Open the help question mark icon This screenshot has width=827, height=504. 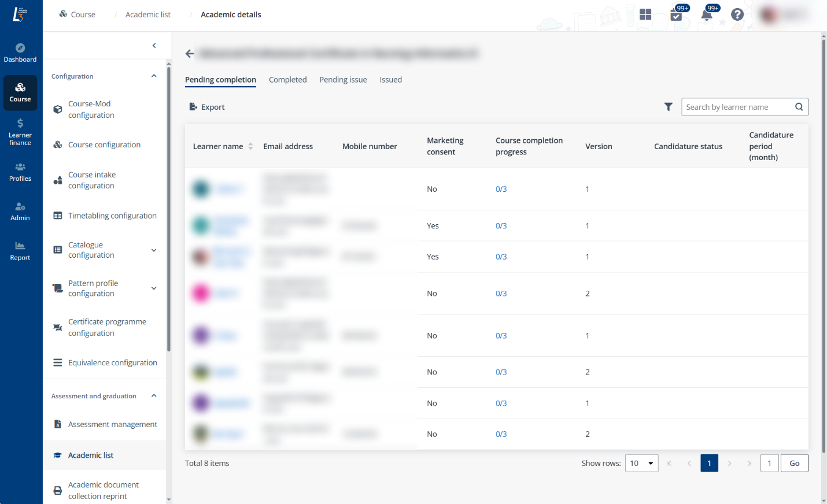click(x=737, y=14)
